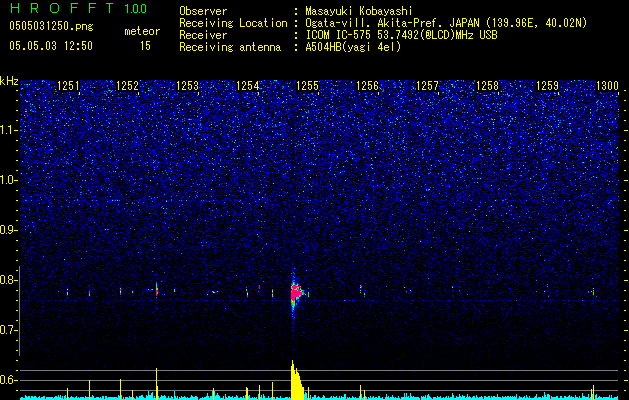Click the 1252 time marker
Image resolution: width=629 pixels, height=400 pixels.
[127, 86]
